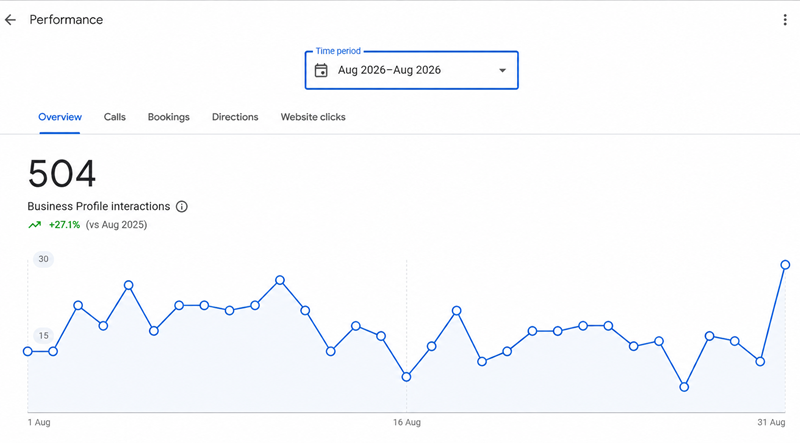Click the Performance page title
Viewport: 800px width, 443px height.
66,20
